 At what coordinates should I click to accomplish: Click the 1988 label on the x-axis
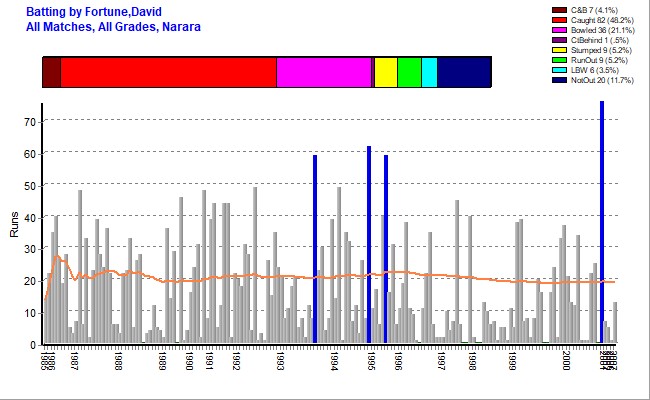click(118, 360)
